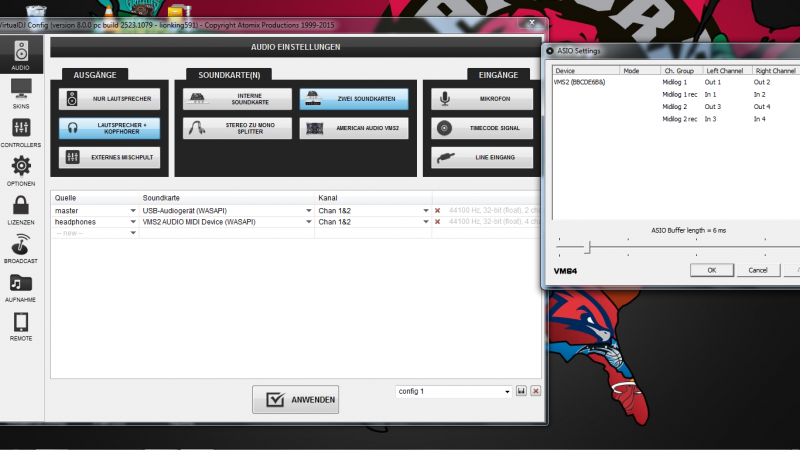Image resolution: width=800 pixels, height=450 pixels.
Task: Click Cancel in ASIO Settings
Action: coord(758,270)
